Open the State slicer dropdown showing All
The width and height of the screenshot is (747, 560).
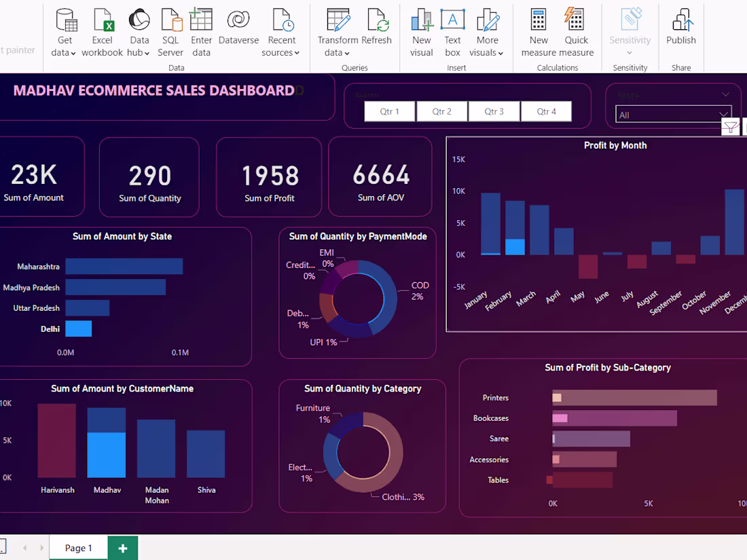[673, 114]
